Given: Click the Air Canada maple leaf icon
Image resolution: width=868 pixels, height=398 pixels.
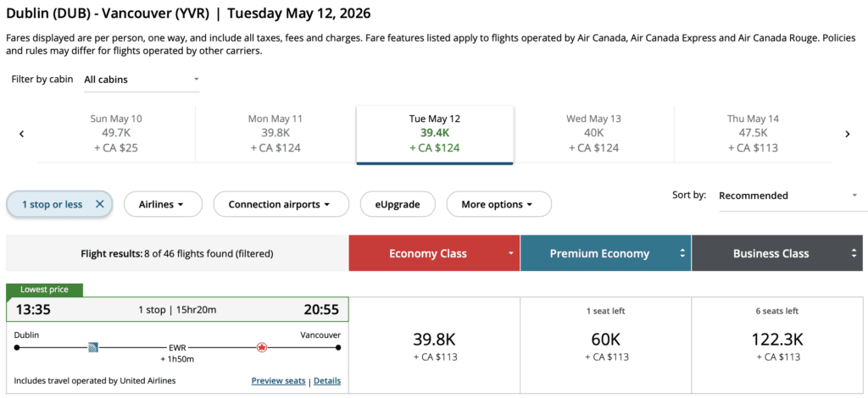Looking at the screenshot, I should pyautogui.click(x=262, y=347).
